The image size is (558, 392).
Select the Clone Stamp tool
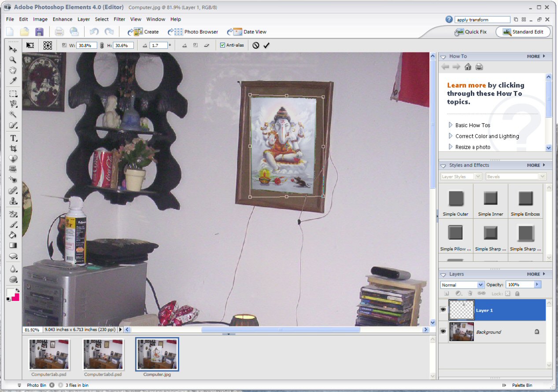click(13, 201)
